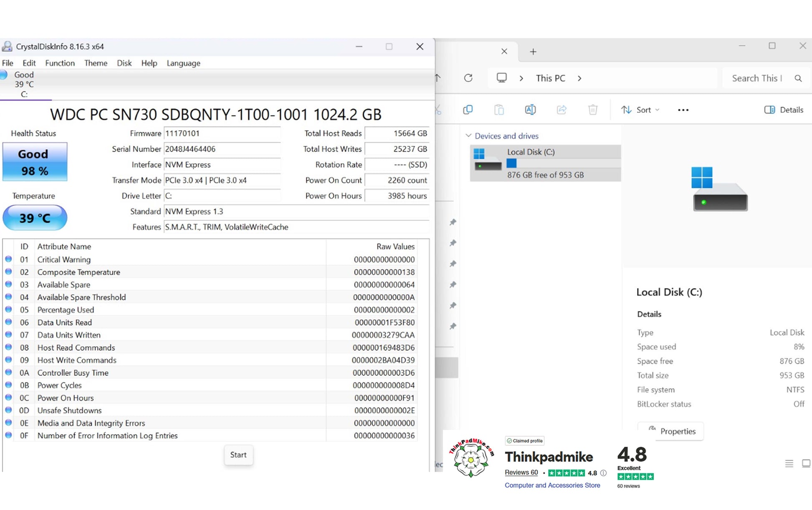This screenshot has height=510, width=812.
Task: Open the See more three-dots menu
Action: (683, 110)
